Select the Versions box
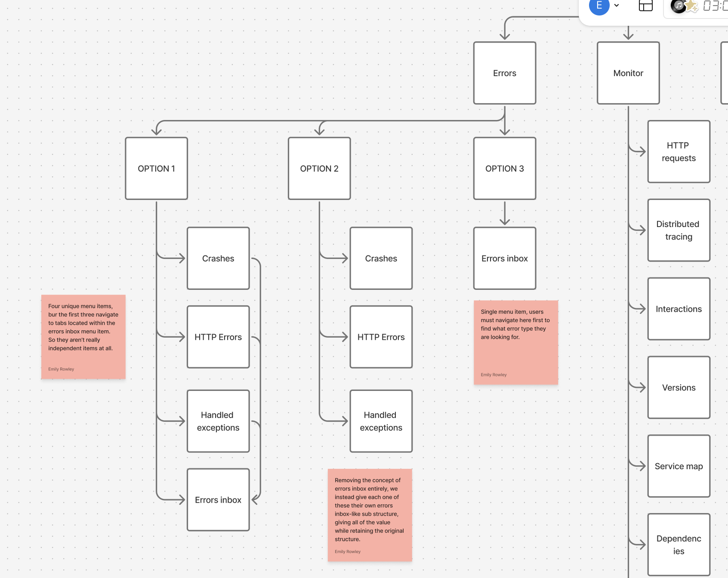 (x=679, y=387)
